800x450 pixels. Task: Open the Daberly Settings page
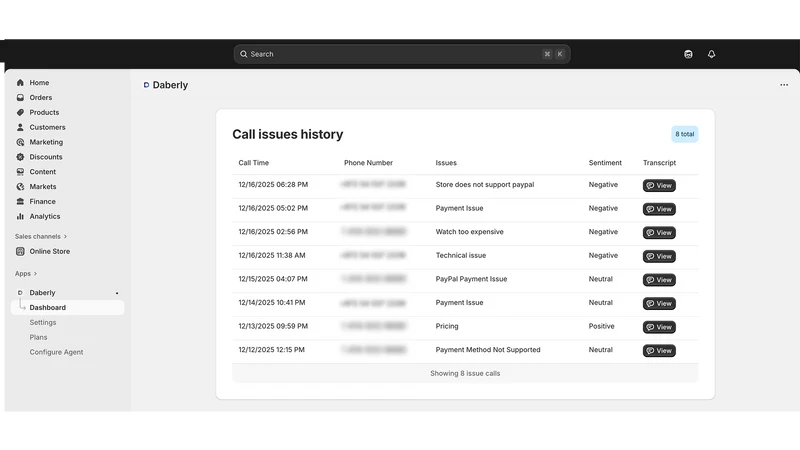coord(43,322)
